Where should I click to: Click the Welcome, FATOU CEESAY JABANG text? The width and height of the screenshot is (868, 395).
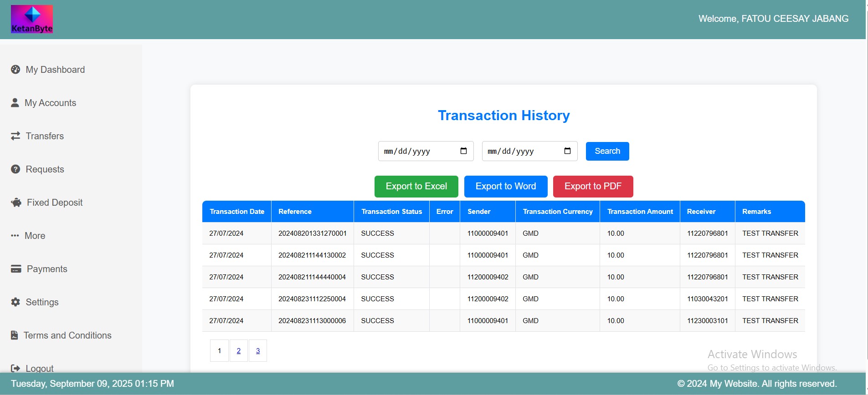coord(774,19)
